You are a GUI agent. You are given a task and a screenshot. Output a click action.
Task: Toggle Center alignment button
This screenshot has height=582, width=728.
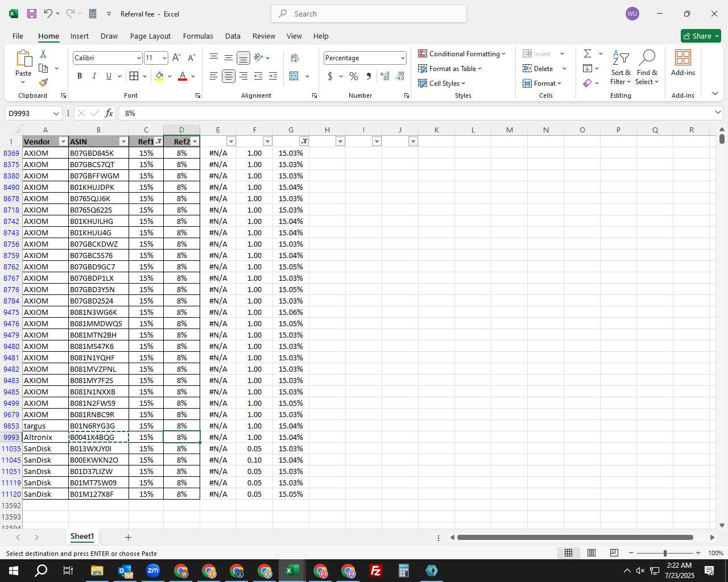(229, 76)
